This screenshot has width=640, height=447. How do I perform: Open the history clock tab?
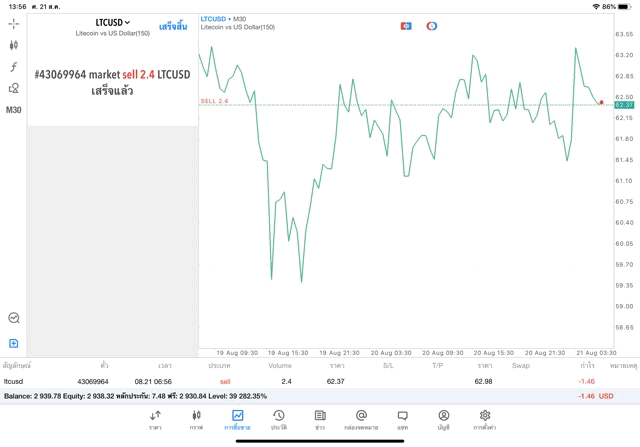pos(279,420)
